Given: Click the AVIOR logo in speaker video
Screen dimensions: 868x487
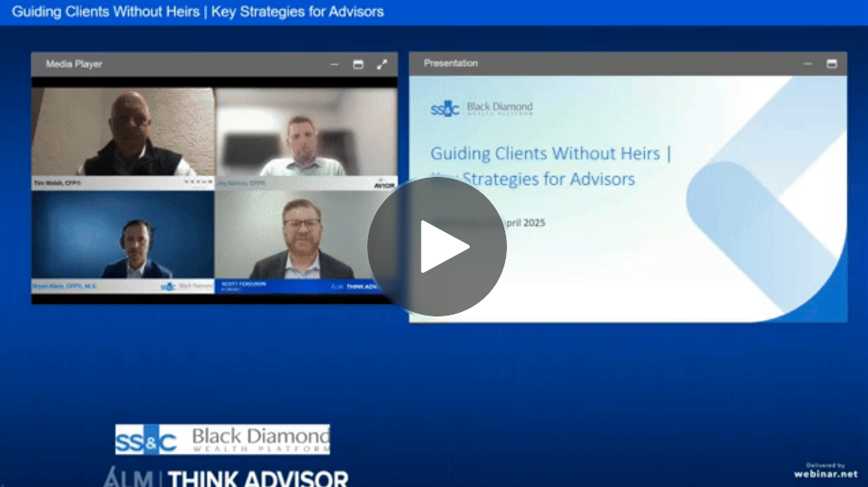Looking at the screenshot, I should pyautogui.click(x=385, y=184).
